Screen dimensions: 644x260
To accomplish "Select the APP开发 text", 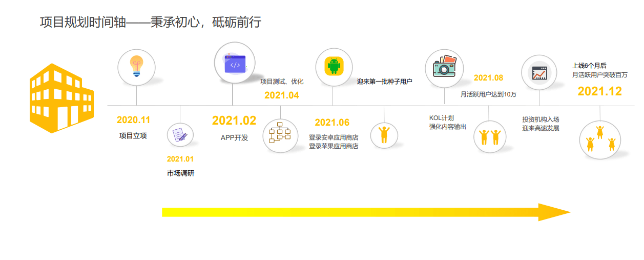I will point(234,137).
